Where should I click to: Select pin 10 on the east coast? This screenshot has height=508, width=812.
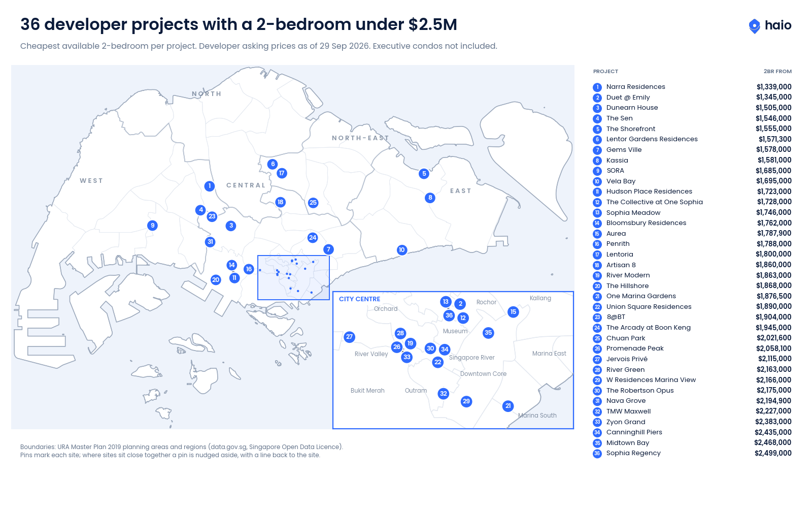pos(402,250)
